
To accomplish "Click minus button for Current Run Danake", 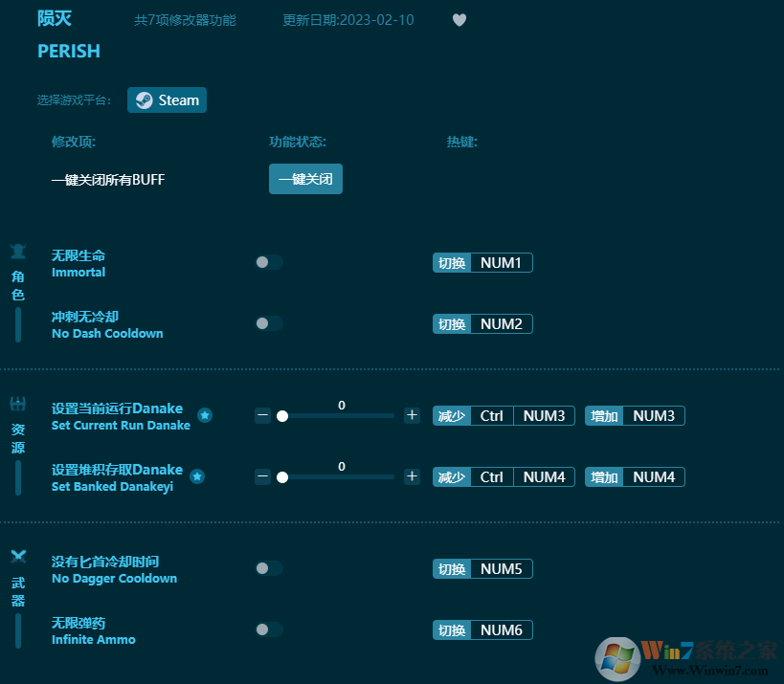I will click(x=262, y=415).
